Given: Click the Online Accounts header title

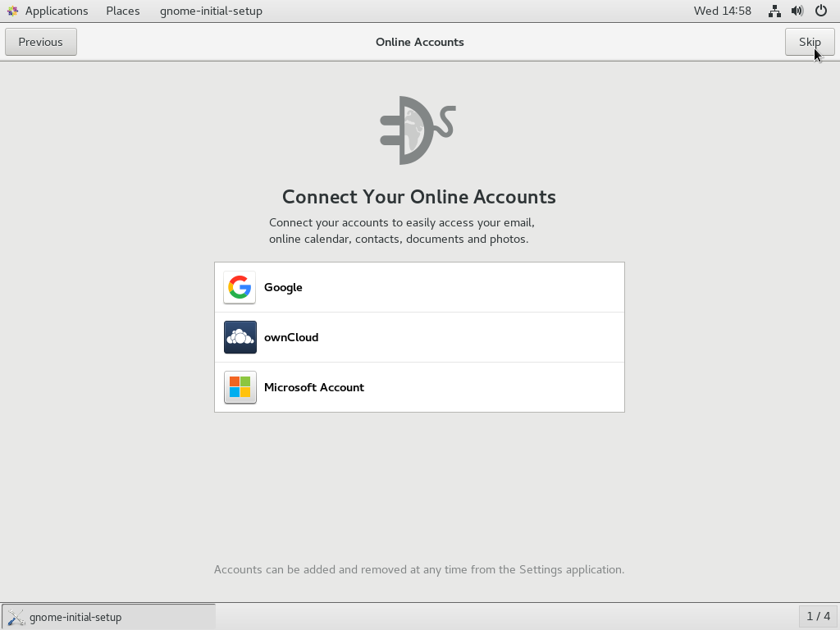Looking at the screenshot, I should click(419, 42).
